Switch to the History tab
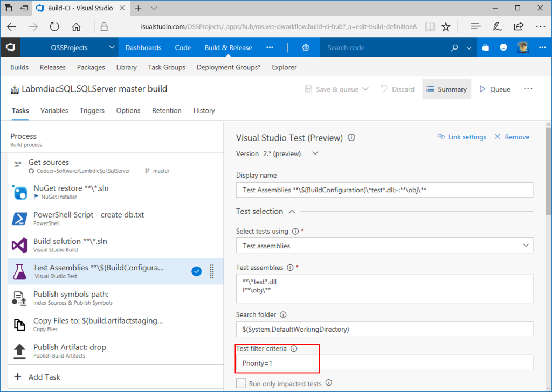The width and height of the screenshot is (552, 392). click(x=204, y=110)
